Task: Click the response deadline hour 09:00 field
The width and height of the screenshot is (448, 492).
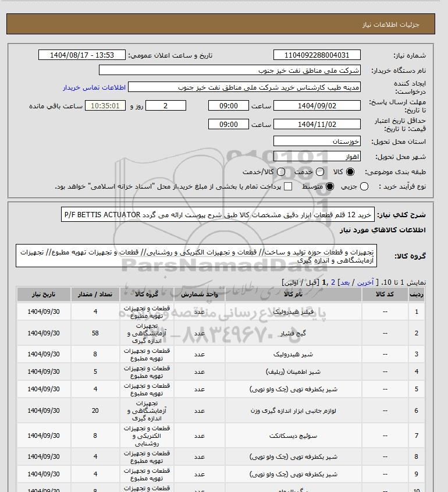Action: [229, 105]
